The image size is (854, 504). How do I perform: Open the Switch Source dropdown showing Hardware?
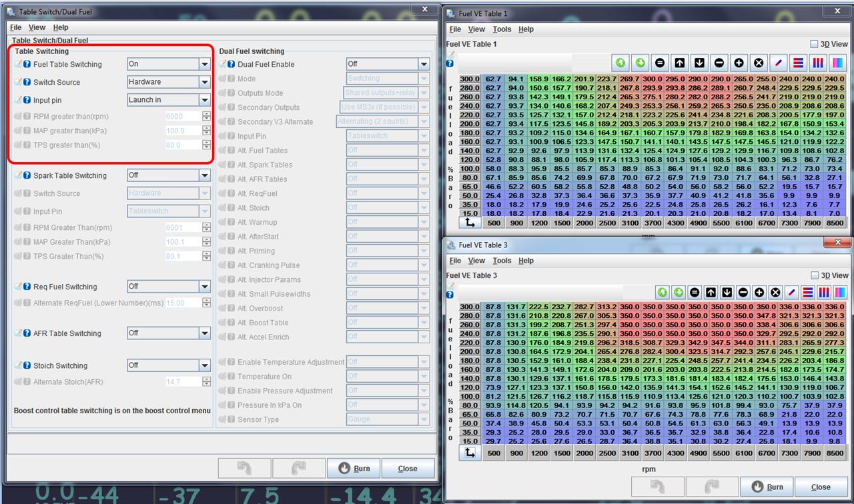[x=169, y=82]
